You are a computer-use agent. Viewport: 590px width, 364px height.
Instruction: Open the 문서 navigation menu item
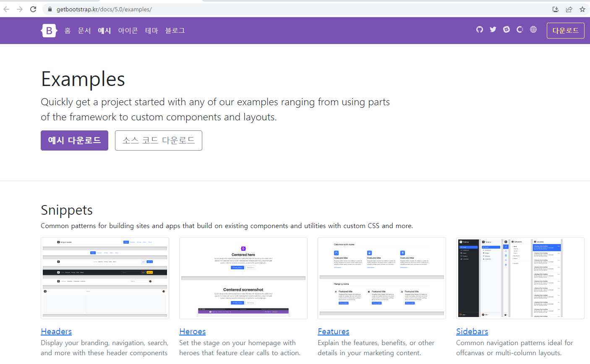(x=84, y=31)
